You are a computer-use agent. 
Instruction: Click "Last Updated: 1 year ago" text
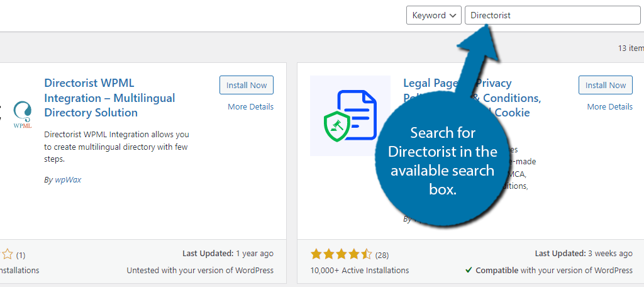[x=228, y=253]
